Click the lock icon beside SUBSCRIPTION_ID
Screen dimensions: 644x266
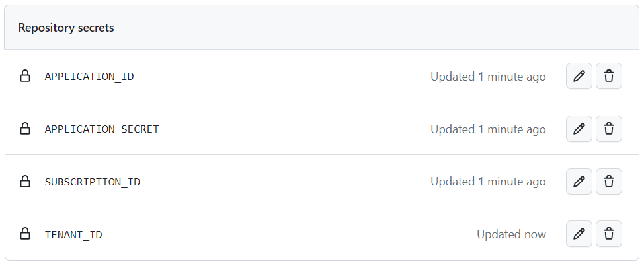(x=25, y=181)
